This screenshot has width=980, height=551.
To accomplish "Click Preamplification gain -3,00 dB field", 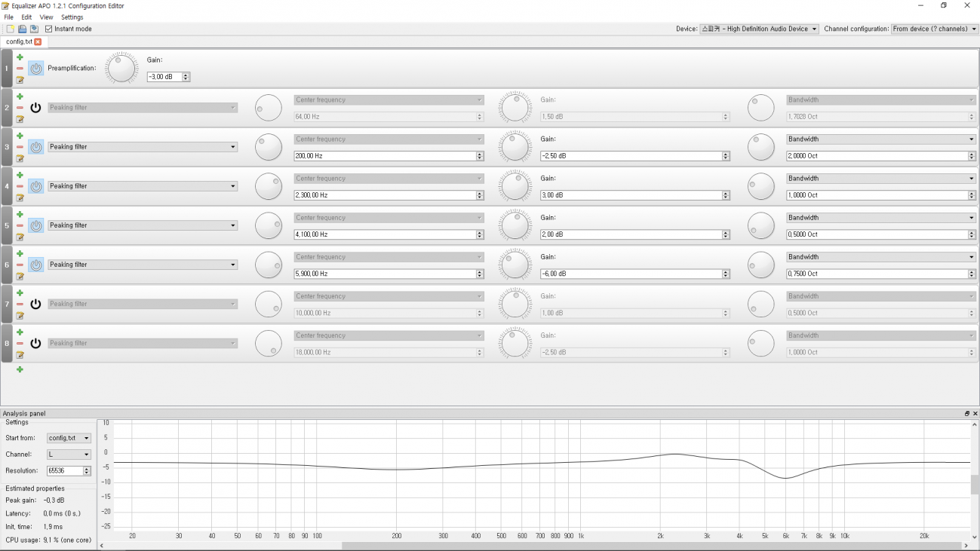I will pyautogui.click(x=168, y=76).
